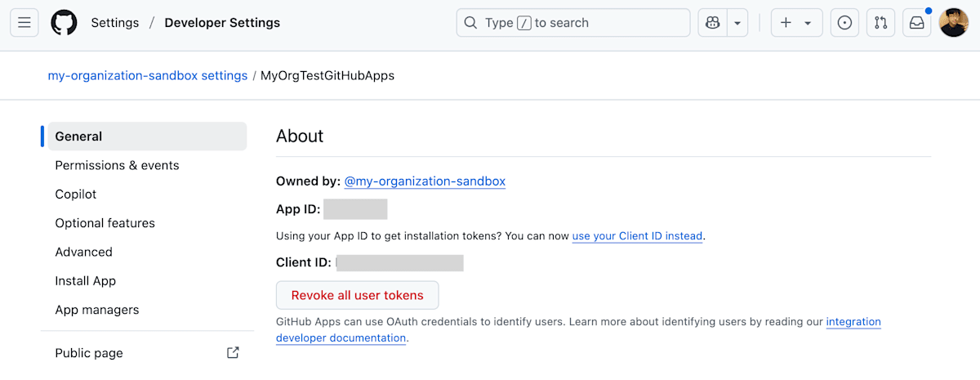Open Optional features sidebar item

(x=147, y=223)
